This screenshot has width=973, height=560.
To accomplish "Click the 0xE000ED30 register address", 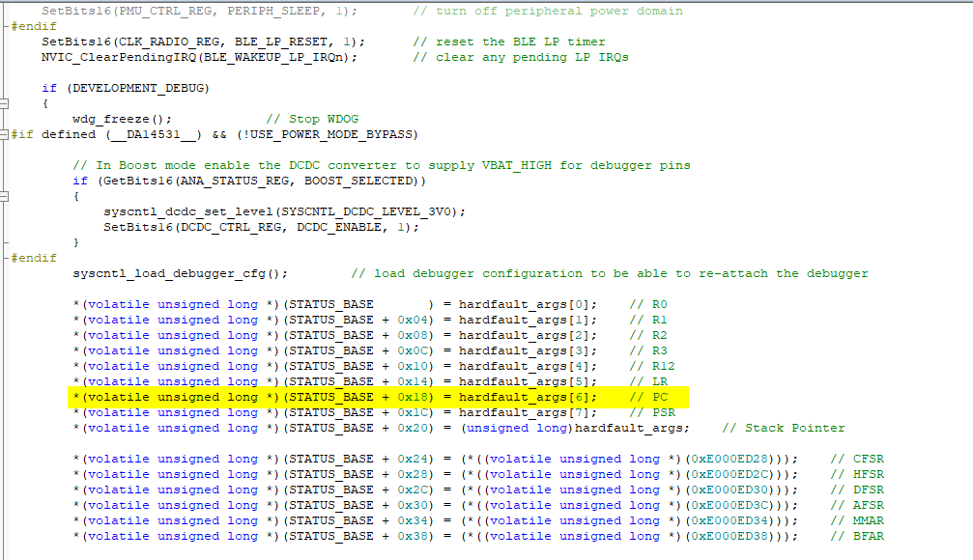I will click(x=730, y=490).
